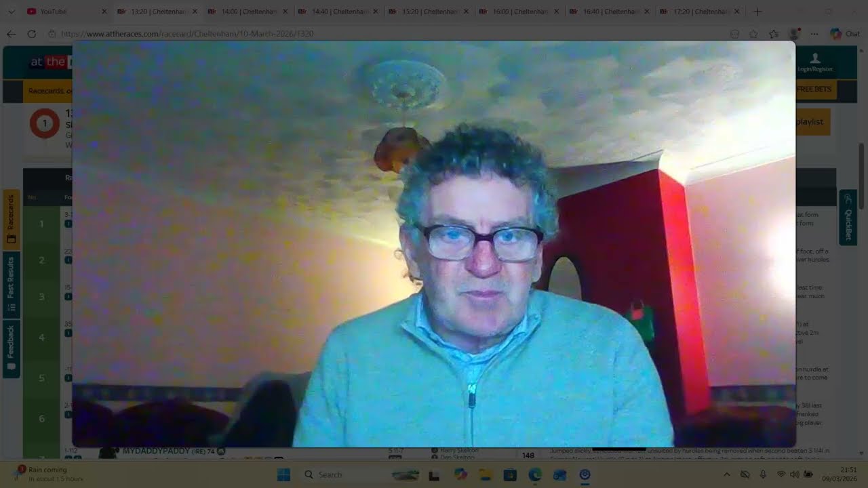Select runner number 1 row

tap(41, 224)
